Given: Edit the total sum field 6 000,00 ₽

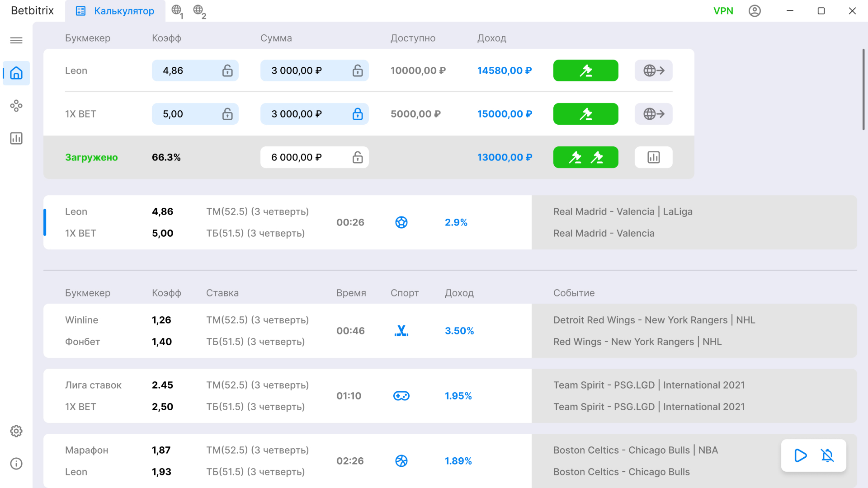Looking at the screenshot, I should coord(315,157).
